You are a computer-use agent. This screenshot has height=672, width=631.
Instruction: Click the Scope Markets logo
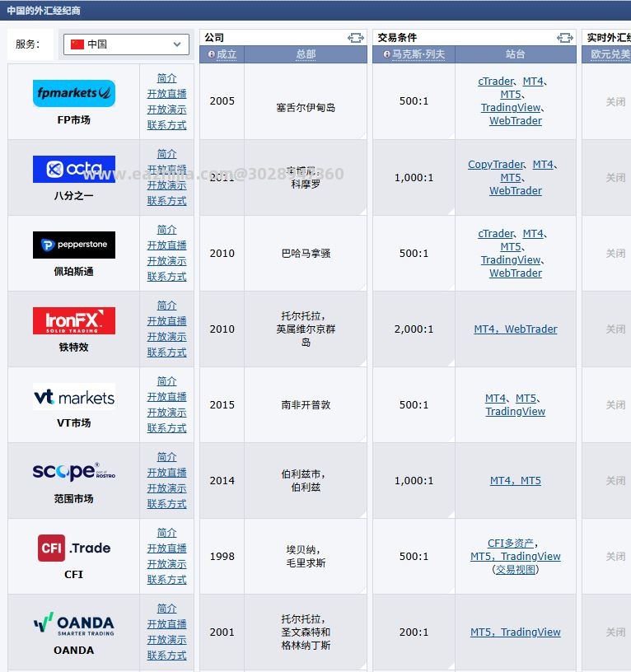74,471
